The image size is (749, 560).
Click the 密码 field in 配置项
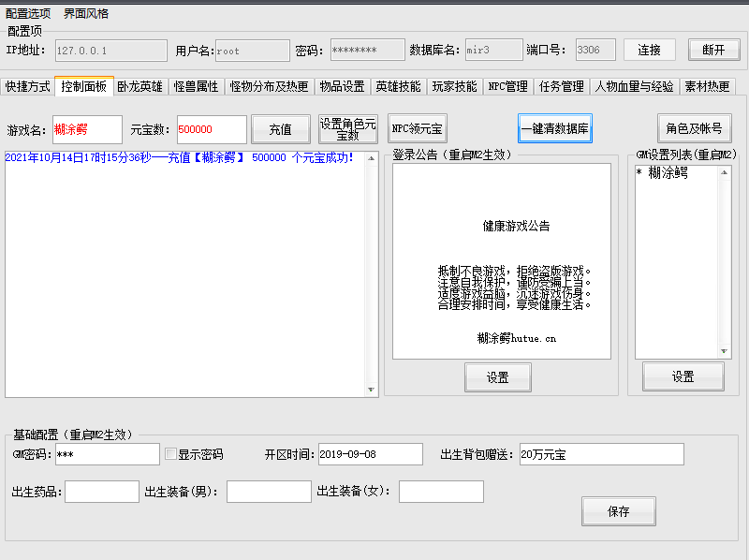tap(367, 50)
